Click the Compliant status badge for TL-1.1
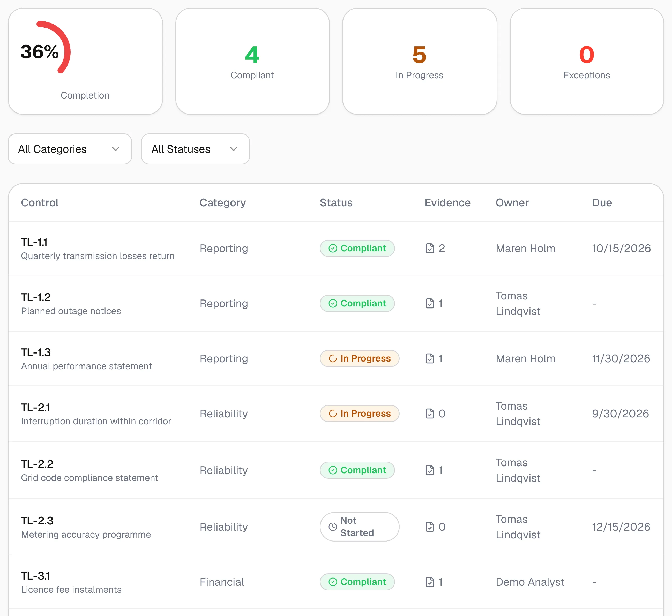This screenshot has width=672, height=616. click(357, 248)
